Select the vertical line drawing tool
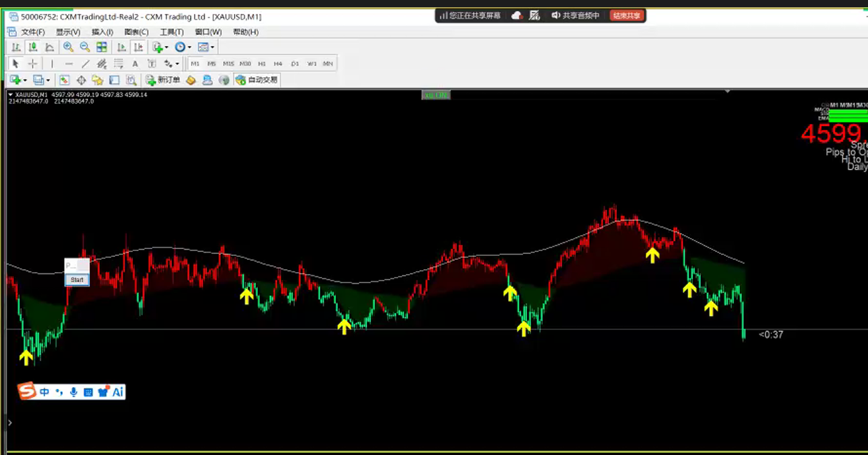This screenshot has width=868, height=455. pos(52,64)
